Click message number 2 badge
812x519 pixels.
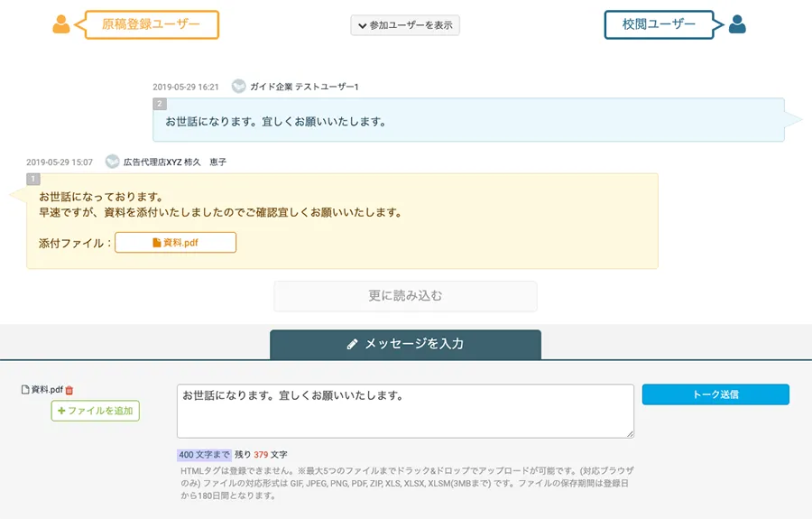point(160,104)
